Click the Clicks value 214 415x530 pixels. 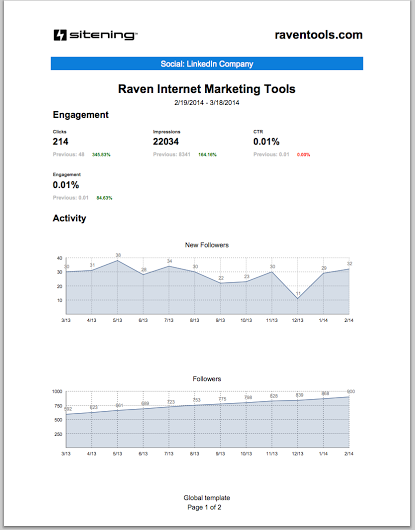(x=60, y=142)
